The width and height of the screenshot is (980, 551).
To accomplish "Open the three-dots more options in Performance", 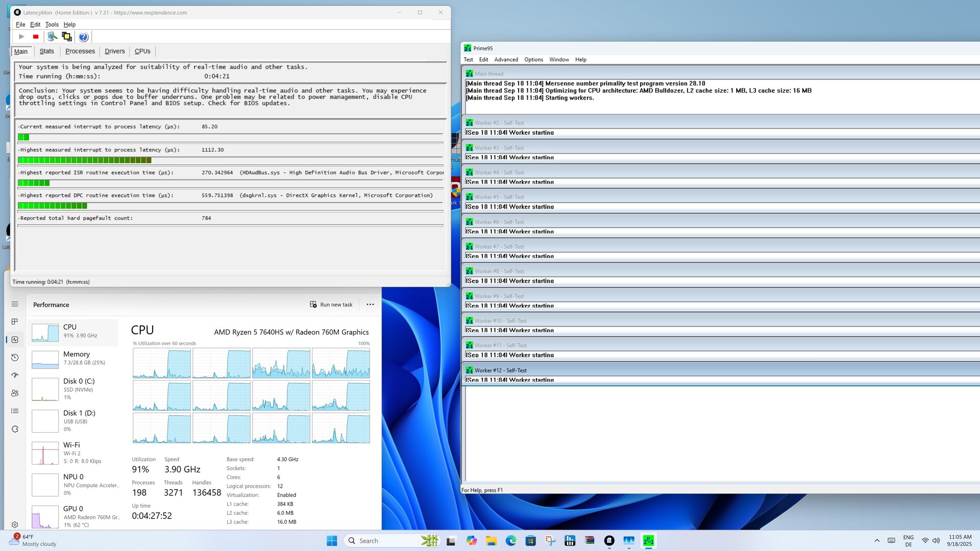I will 370,305.
